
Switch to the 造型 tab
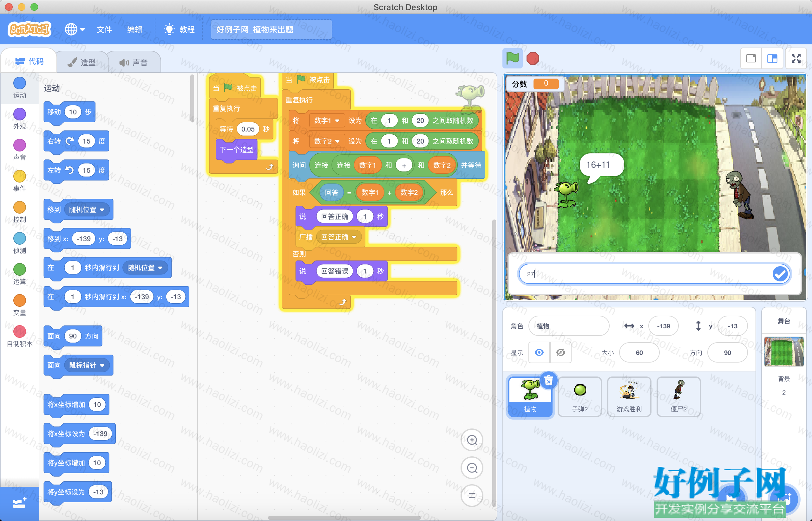[82, 62]
